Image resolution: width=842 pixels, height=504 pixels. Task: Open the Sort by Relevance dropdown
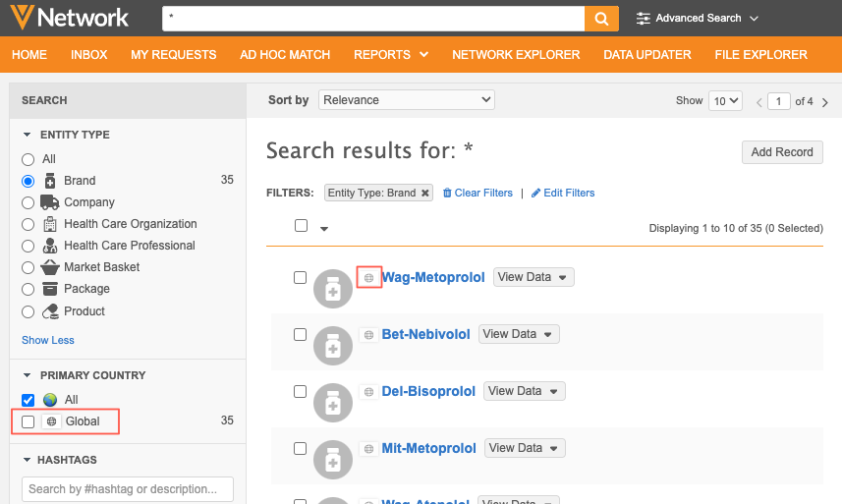coord(407,99)
